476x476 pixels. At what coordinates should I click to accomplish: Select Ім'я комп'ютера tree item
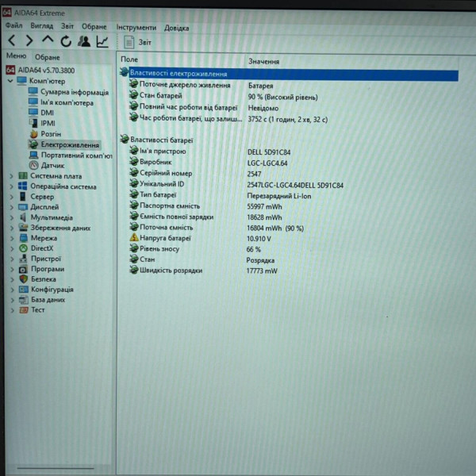(61, 102)
